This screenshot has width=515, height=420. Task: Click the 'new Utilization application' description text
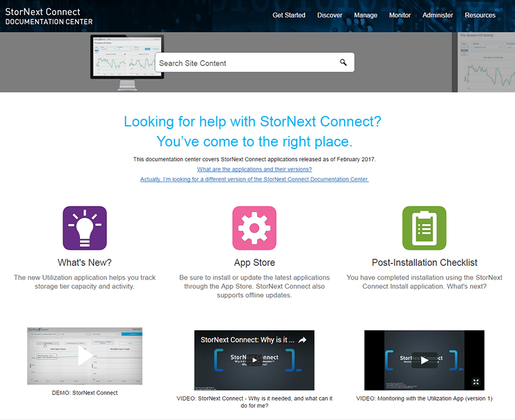pos(85,282)
